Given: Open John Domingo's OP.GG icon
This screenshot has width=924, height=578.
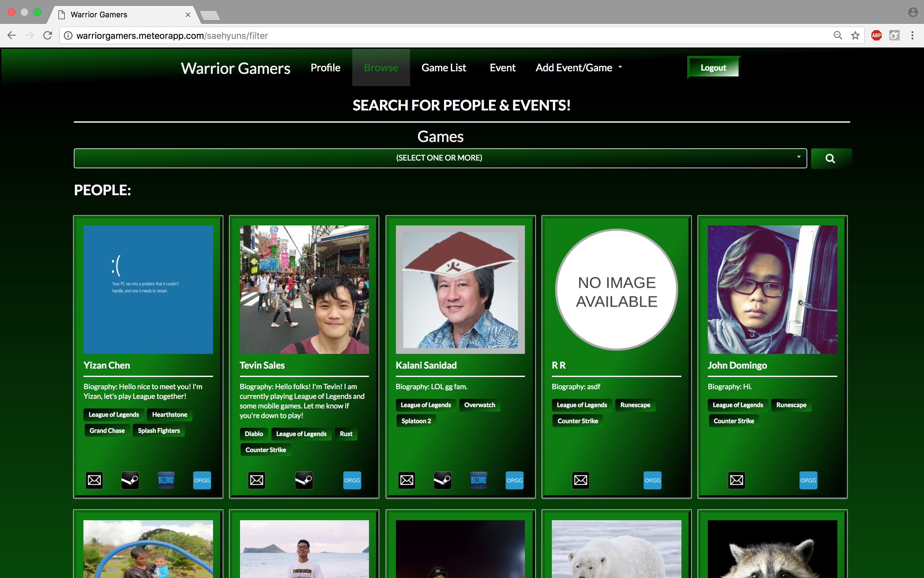Looking at the screenshot, I should point(808,480).
